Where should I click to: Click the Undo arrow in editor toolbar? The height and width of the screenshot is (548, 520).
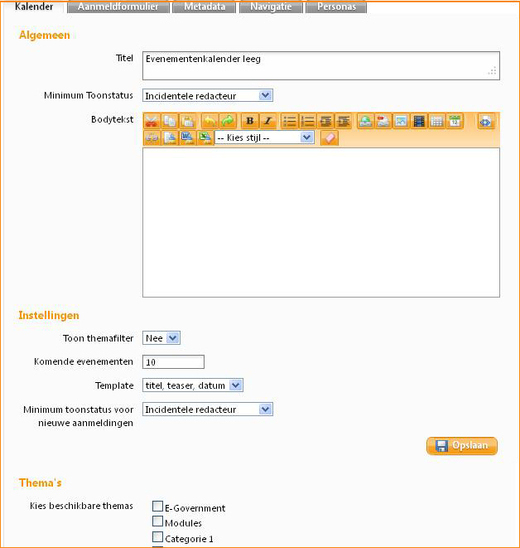coord(210,121)
